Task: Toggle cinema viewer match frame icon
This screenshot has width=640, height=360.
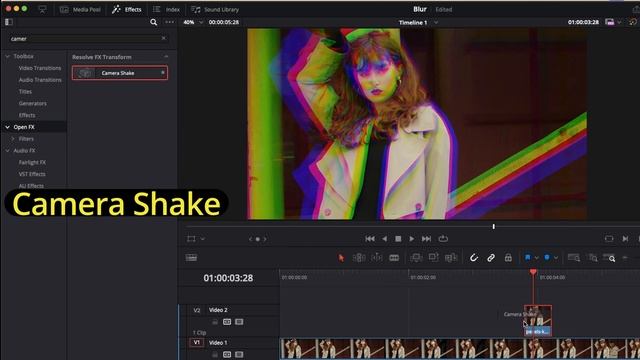Action: [609, 239]
